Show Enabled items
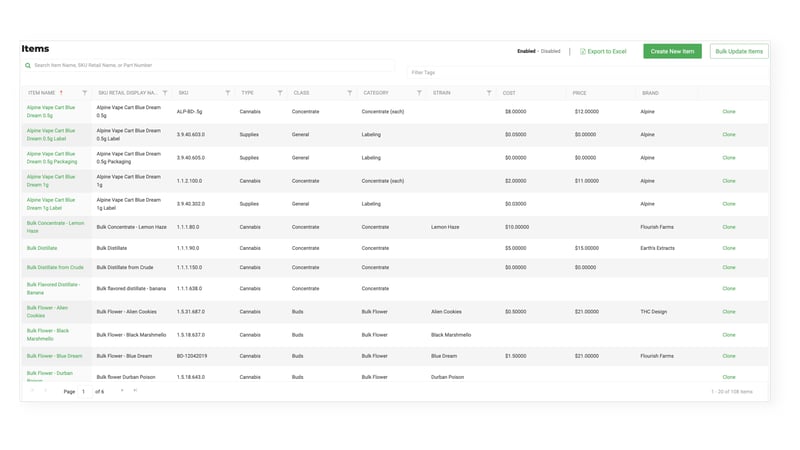Viewport: 800px width, 450px height. 526,51
